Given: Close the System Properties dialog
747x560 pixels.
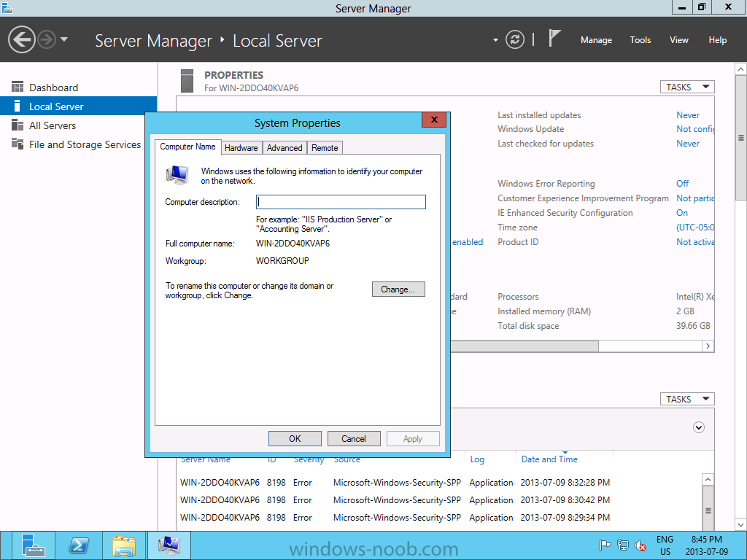Looking at the screenshot, I should click(434, 120).
